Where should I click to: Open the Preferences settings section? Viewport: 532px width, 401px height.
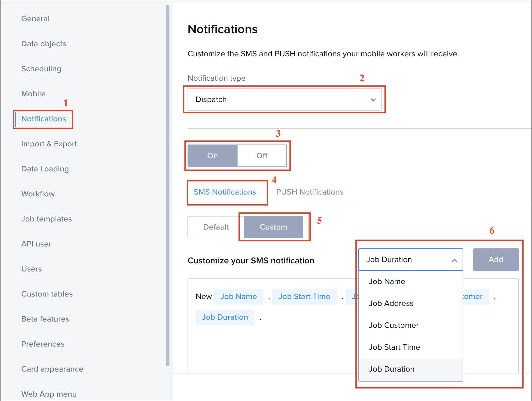(43, 344)
